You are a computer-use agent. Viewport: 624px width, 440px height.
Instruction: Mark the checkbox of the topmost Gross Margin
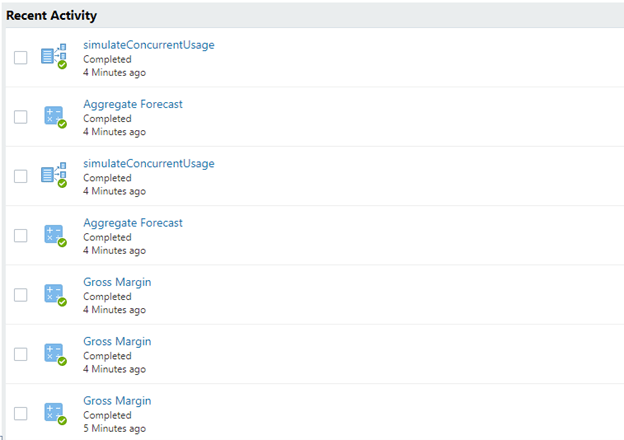pyautogui.click(x=21, y=294)
